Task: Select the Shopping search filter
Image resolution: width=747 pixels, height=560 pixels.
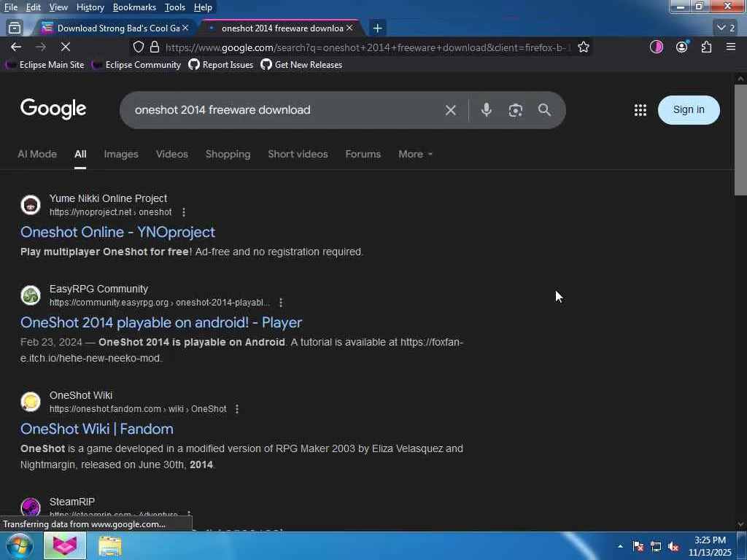Action: [x=228, y=155]
